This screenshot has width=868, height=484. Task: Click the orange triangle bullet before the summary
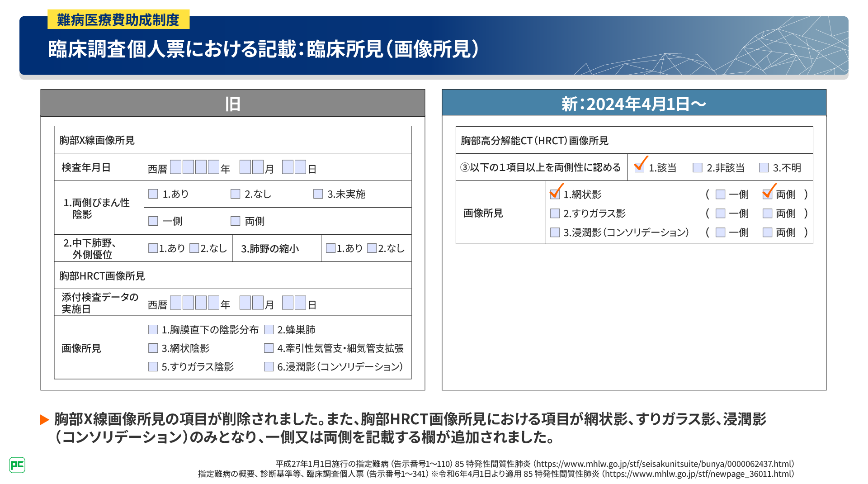(44, 420)
